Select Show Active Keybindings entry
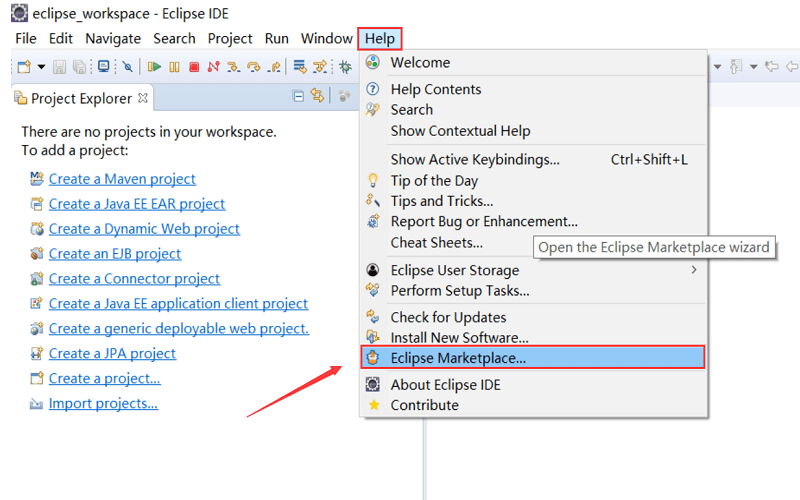Screen dimensions: 800x500 (533, 160)
